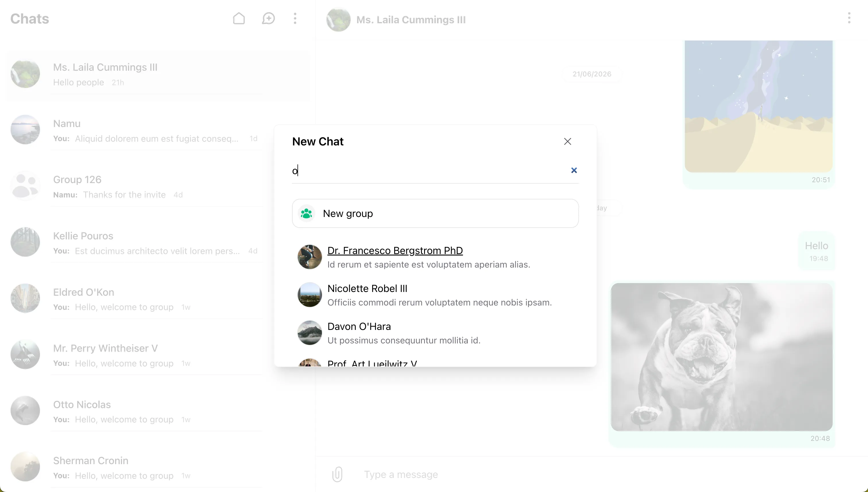The width and height of the screenshot is (868, 492).
Task: Open the Chats sidebar three-dot menu
Action: click(x=295, y=19)
